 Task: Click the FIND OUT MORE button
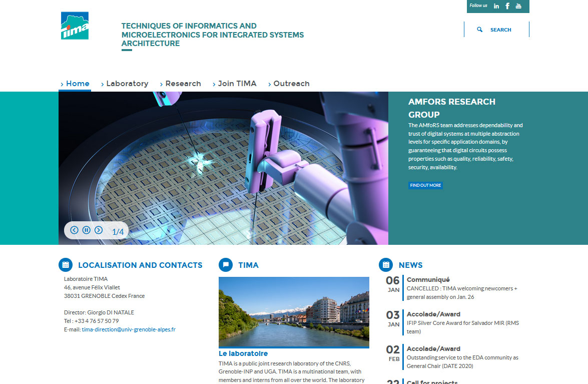tap(425, 185)
